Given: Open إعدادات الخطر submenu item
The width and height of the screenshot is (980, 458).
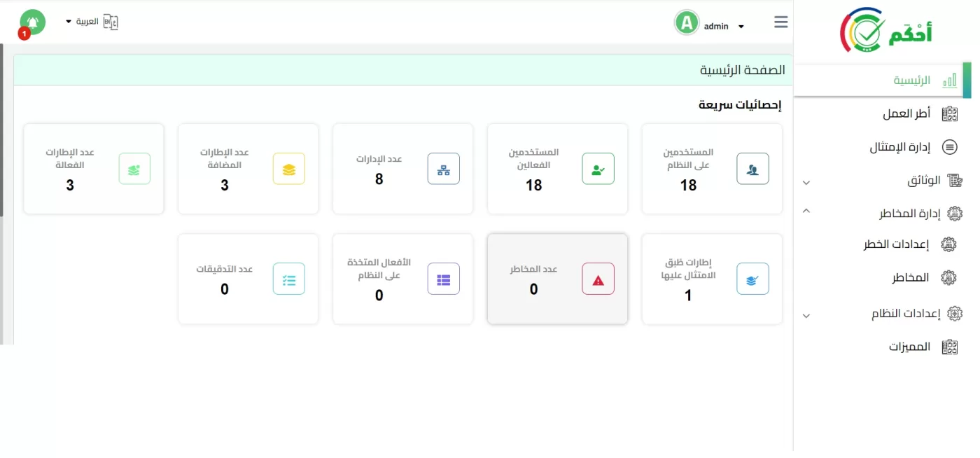Looking at the screenshot, I should click(895, 244).
